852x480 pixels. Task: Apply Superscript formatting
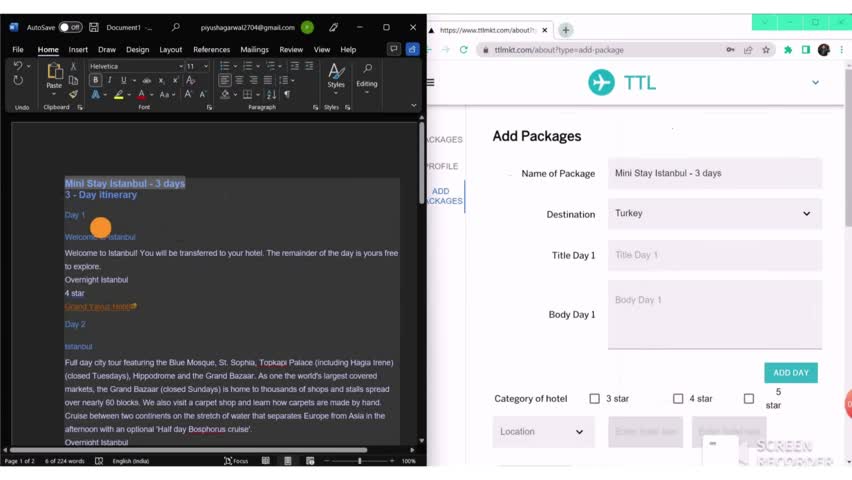click(175, 80)
